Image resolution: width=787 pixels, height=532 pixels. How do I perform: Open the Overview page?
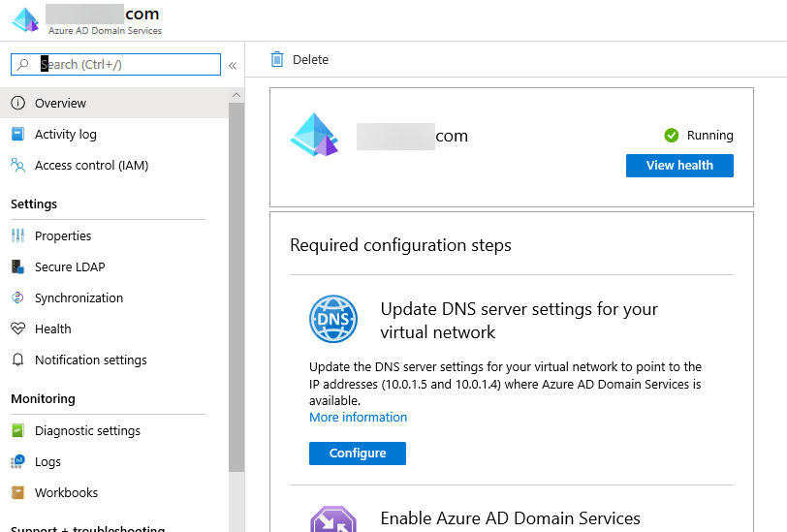60,104
